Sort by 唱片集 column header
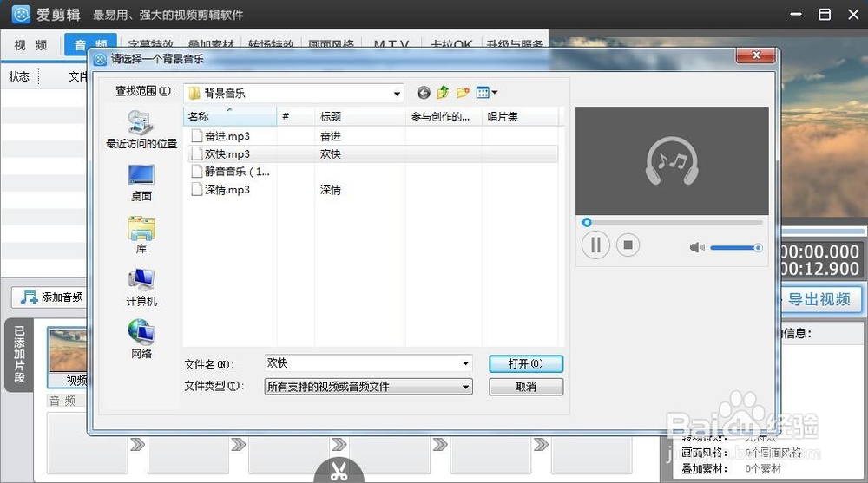Image resolution: width=868 pixels, height=483 pixels. [x=520, y=116]
